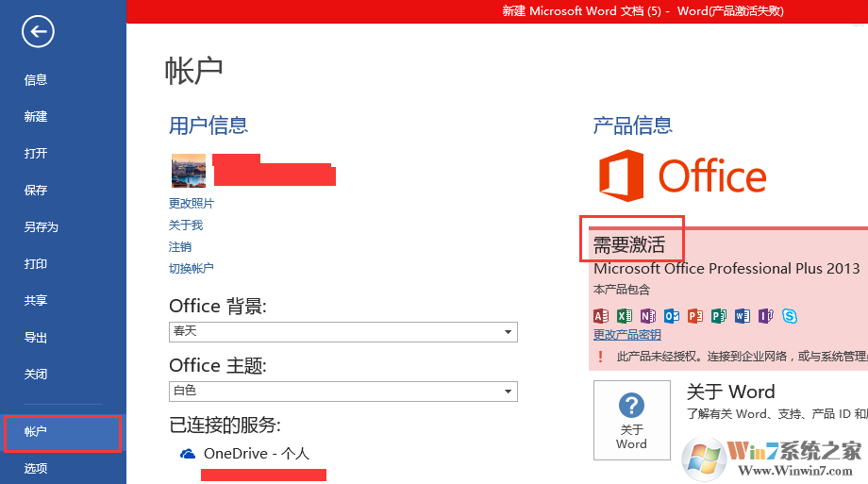868x484 pixels.
Task: Select 新建 in the sidebar
Action: (36, 116)
